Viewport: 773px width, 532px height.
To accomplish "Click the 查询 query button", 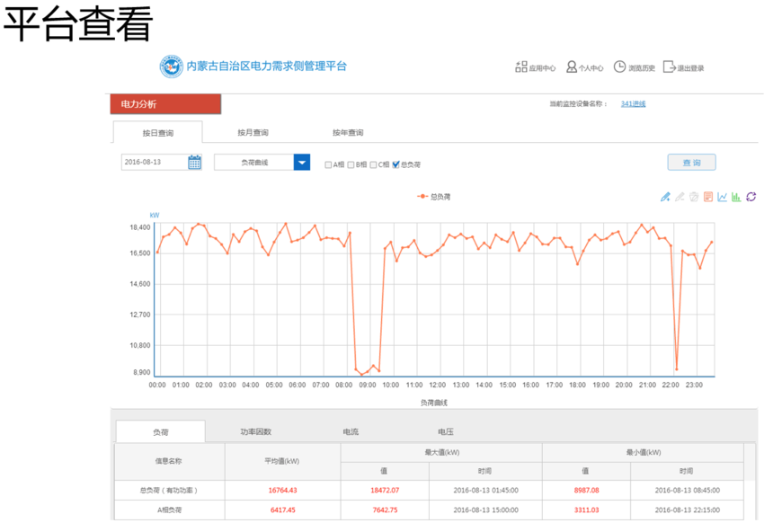I will click(692, 163).
